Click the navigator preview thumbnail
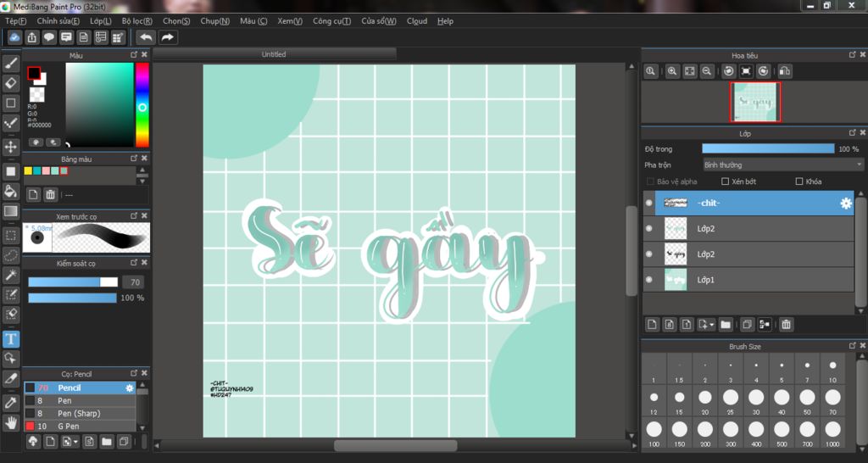The width and height of the screenshot is (868, 463). (x=754, y=102)
